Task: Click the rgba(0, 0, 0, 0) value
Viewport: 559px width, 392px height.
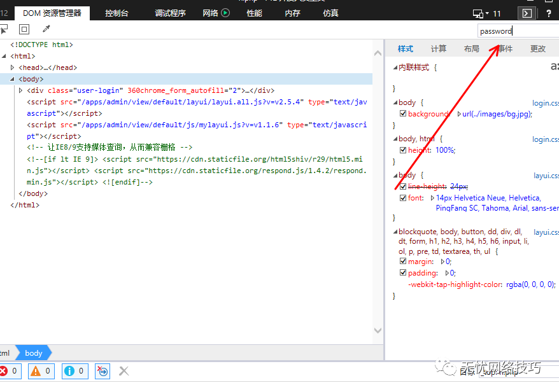Action: (530, 284)
